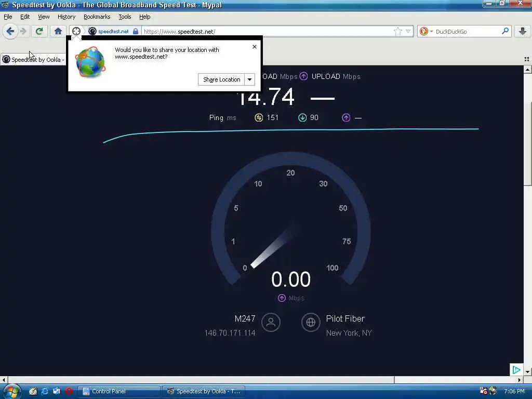Click the vertical scrollbar down arrow
The image size is (532, 399).
tap(528, 371)
